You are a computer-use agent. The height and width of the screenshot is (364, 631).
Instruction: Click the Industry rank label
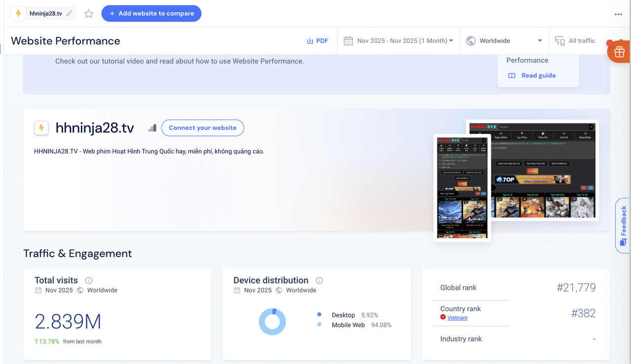pyautogui.click(x=461, y=339)
